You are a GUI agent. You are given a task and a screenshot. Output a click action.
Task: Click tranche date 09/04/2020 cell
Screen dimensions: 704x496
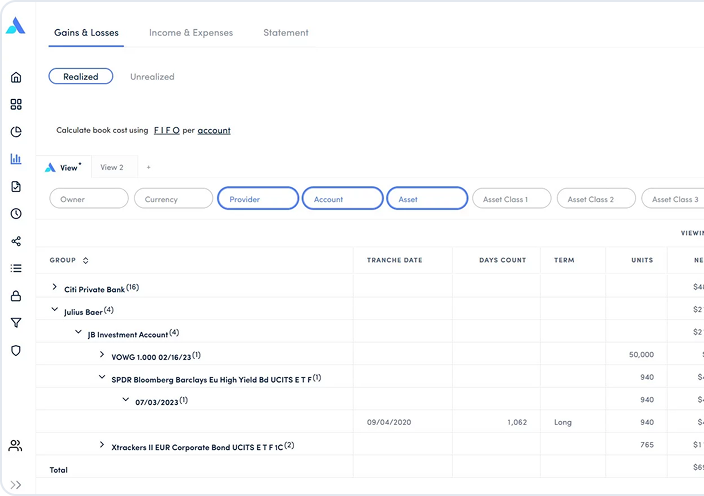389,422
